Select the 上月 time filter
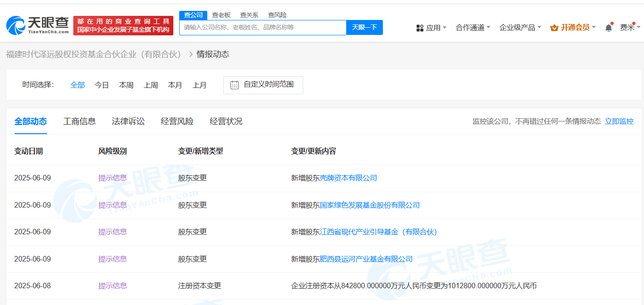 pos(200,85)
